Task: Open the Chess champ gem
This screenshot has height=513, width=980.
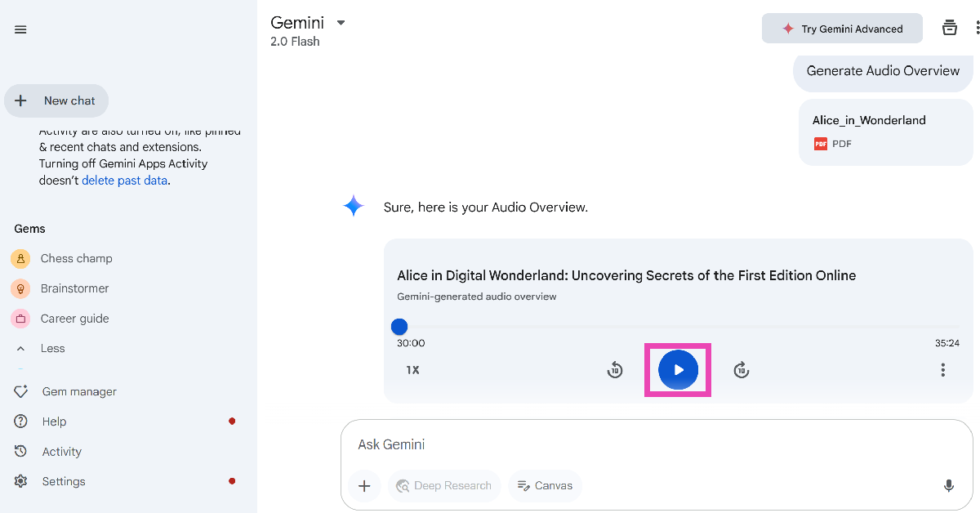Action: 76,258
